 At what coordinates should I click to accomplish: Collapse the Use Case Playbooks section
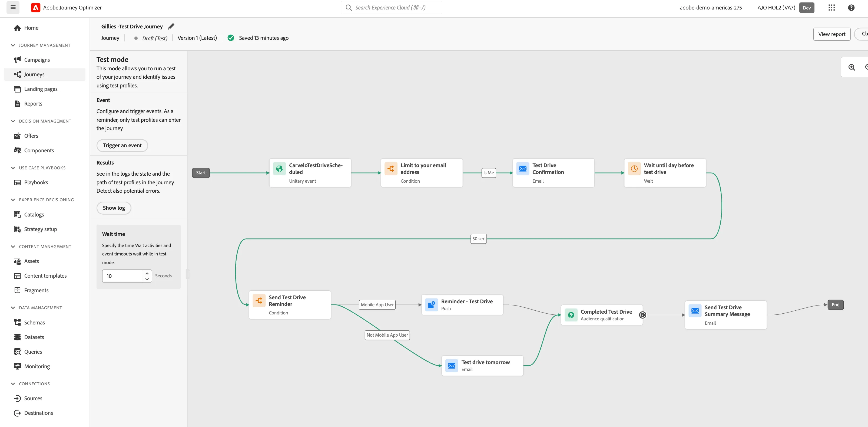13,167
